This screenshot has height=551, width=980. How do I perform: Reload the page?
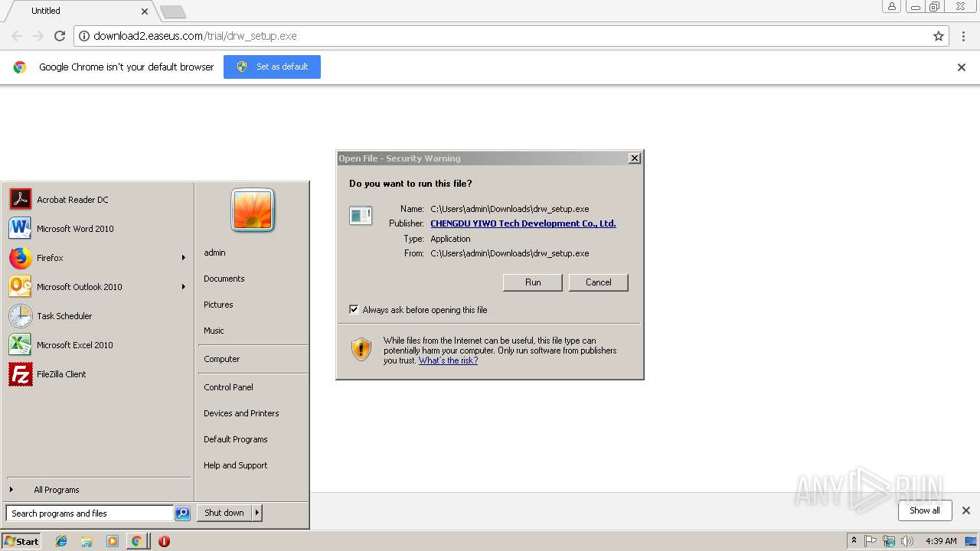pyautogui.click(x=60, y=36)
